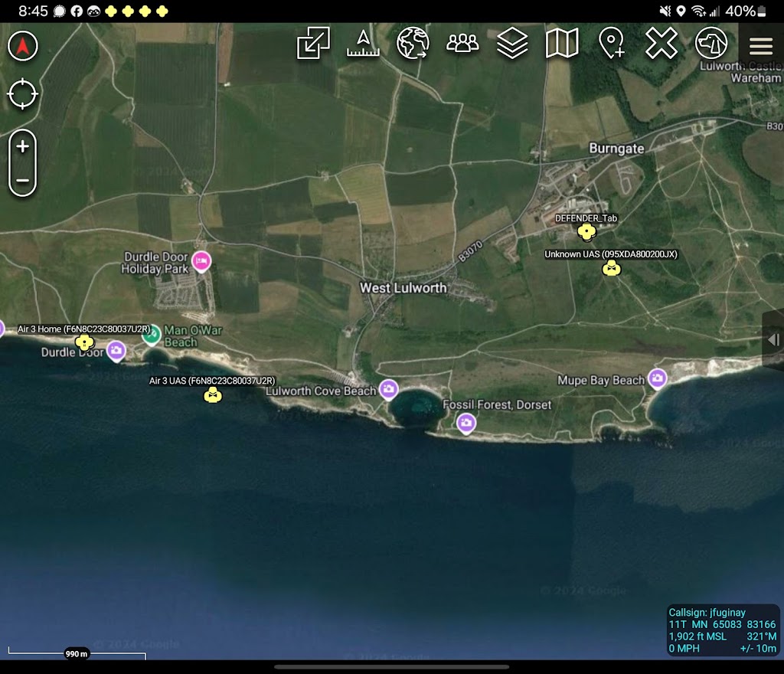784x674 pixels.
Task: Click the Burngate map label
Action: coord(616,149)
